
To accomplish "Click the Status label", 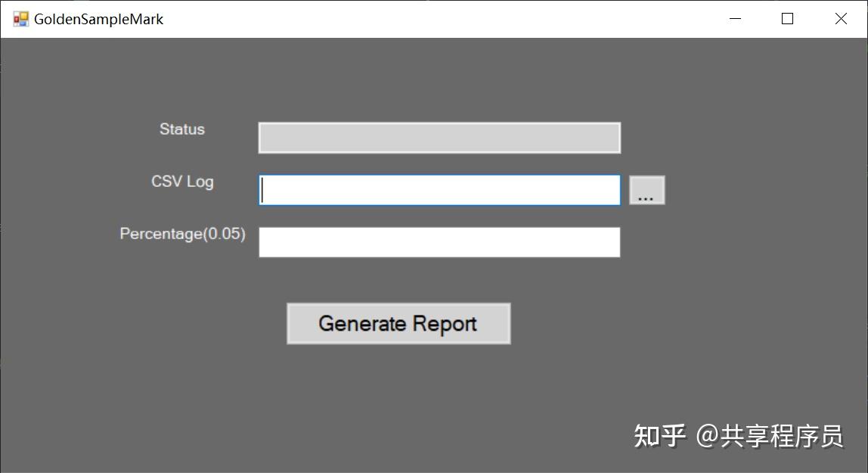I will click(x=182, y=129).
